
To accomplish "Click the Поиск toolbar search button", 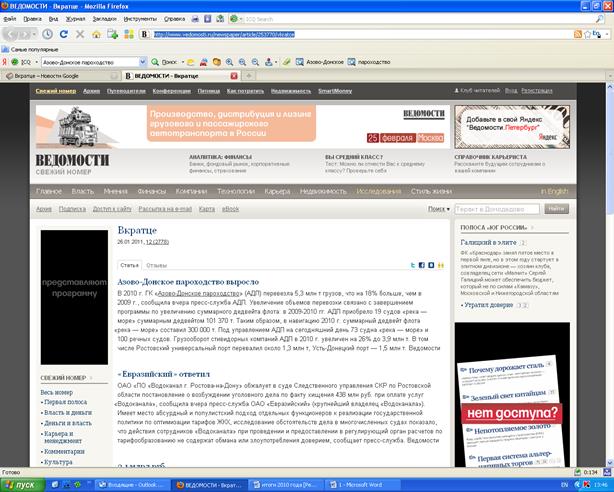I will [x=164, y=62].
